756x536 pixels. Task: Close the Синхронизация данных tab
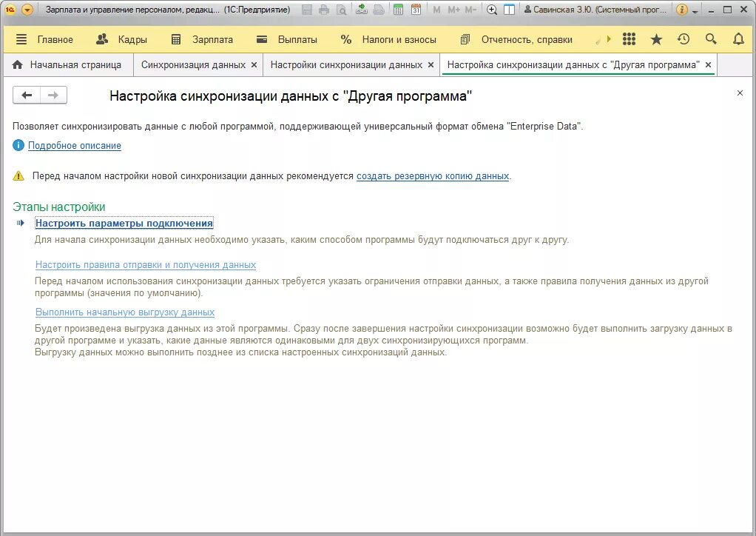[254, 64]
